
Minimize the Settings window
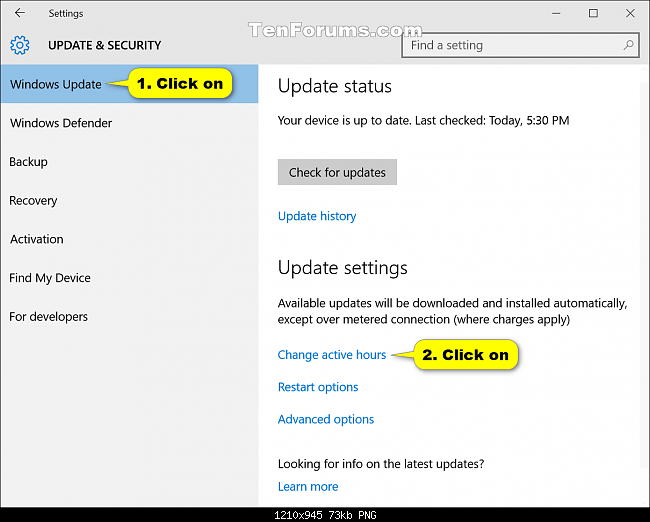click(556, 13)
